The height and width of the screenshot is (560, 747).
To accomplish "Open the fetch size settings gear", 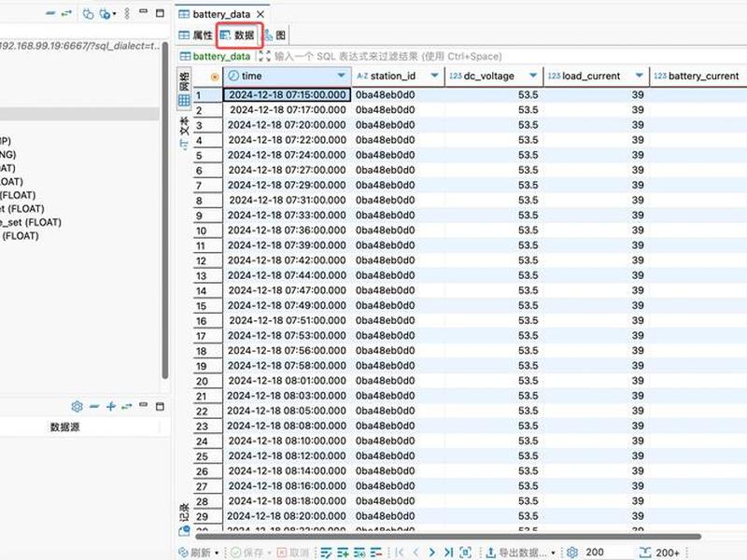I will click(x=572, y=553).
